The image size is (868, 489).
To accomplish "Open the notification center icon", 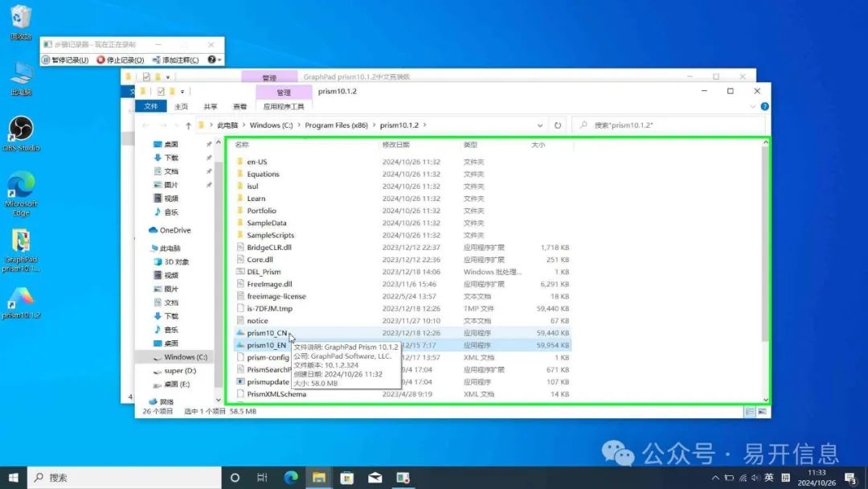I will click(x=851, y=478).
